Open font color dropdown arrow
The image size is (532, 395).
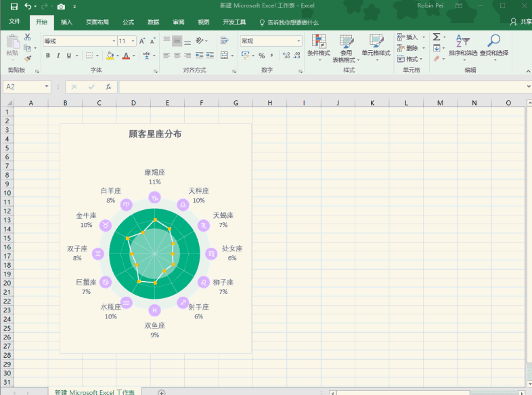pos(134,56)
